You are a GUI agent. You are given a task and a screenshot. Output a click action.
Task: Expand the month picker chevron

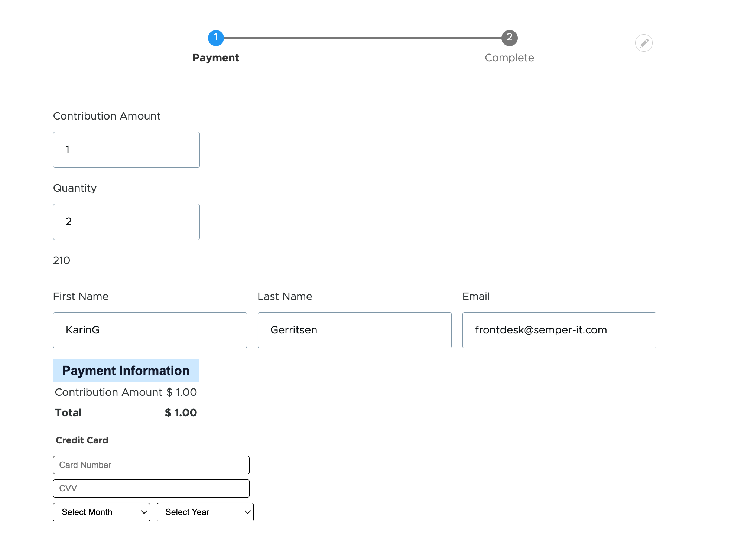[x=143, y=512]
